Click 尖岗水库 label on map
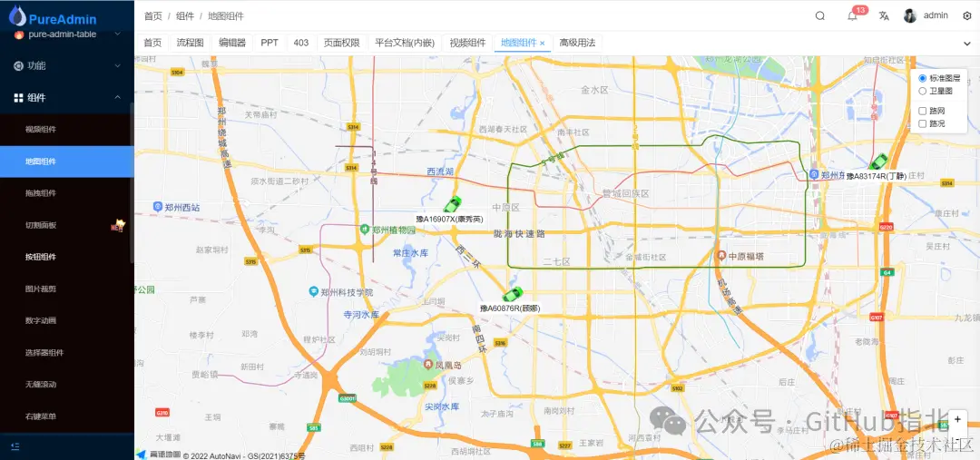 (x=442, y=406)
